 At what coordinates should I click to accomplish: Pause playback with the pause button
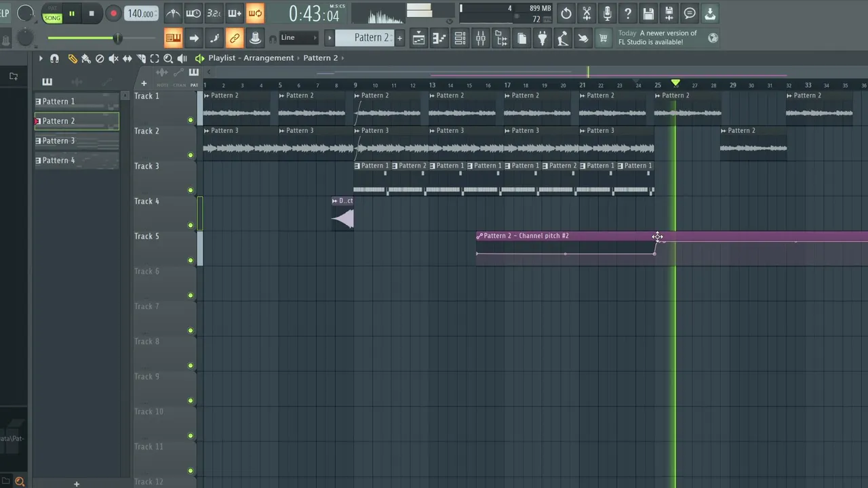click(71, 14)
